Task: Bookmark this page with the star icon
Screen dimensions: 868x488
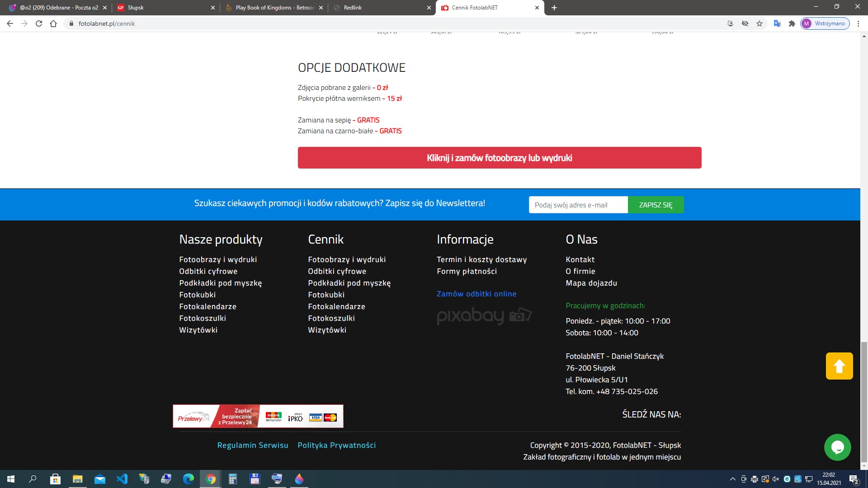Action: [759, 23]
